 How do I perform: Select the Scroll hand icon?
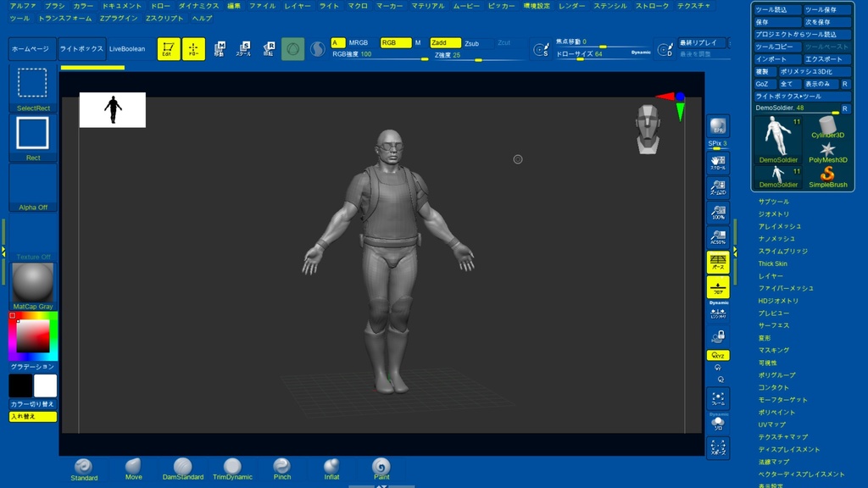coord(718,163)
